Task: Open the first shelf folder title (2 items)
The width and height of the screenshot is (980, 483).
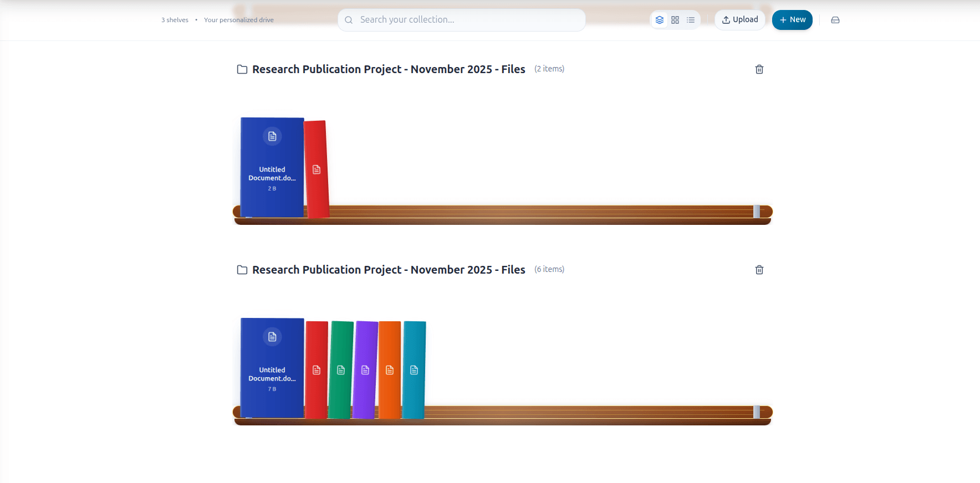Action: tap(388, 69)
